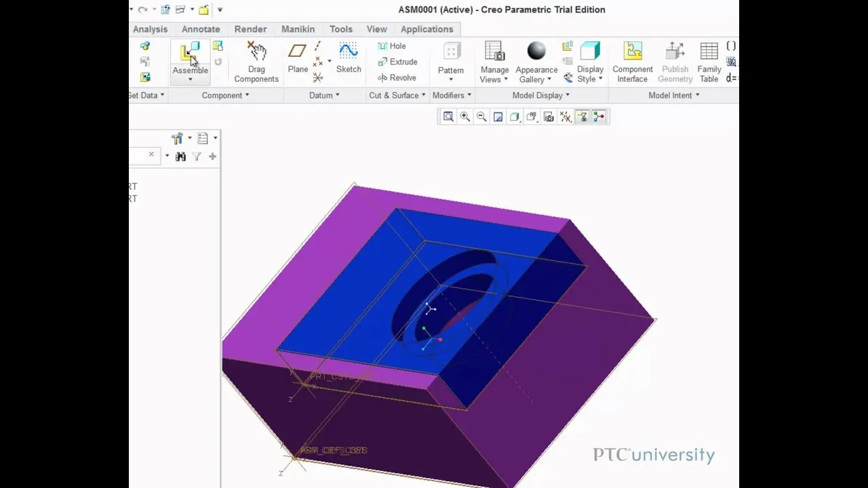Click the Zoom Out icon

point(481,117)
